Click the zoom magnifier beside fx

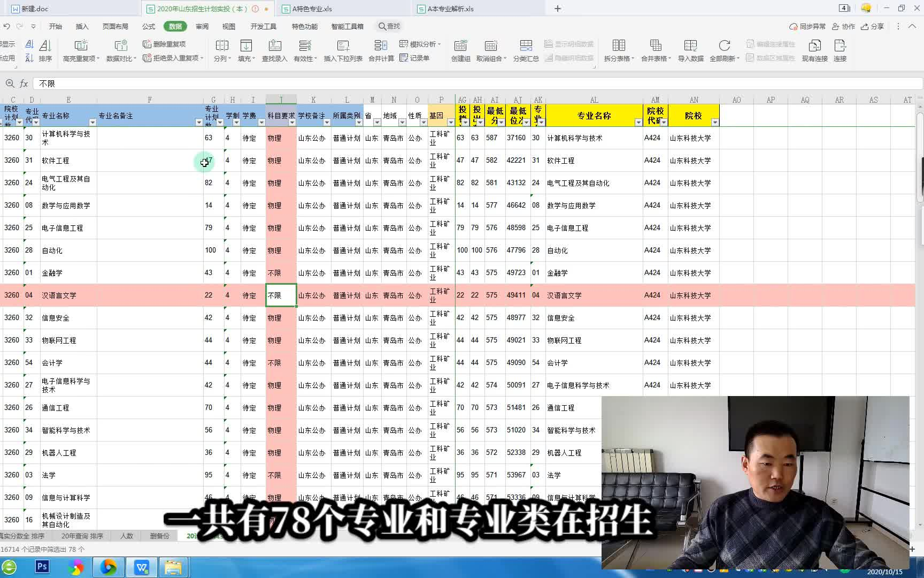click(10, 83)
